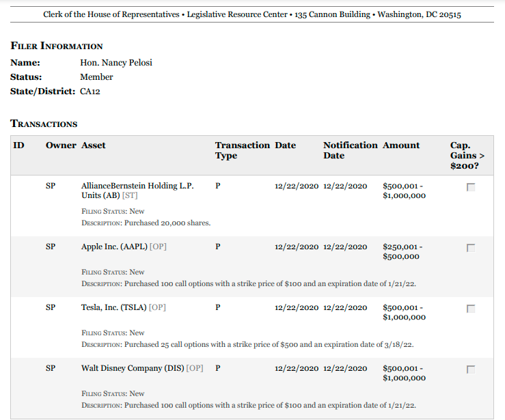Click the Asset column header
The height and width of the screenshot is (420, 505).
(93, 145)
